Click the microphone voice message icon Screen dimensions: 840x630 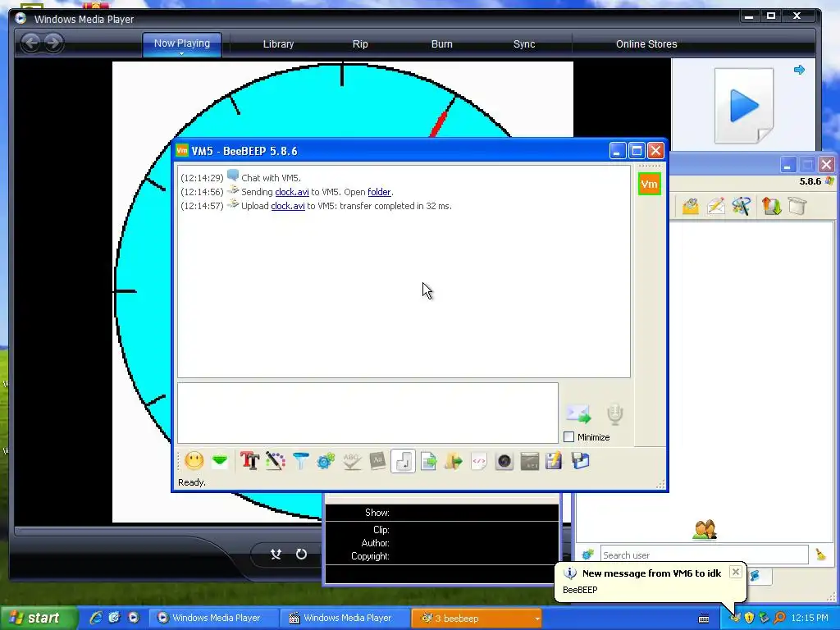pos(615,414)
